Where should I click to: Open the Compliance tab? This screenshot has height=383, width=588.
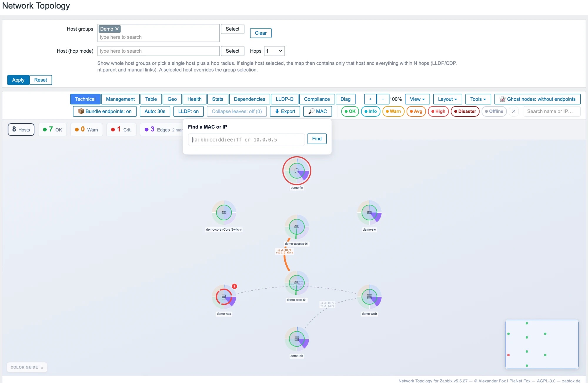tap(317, 99)
